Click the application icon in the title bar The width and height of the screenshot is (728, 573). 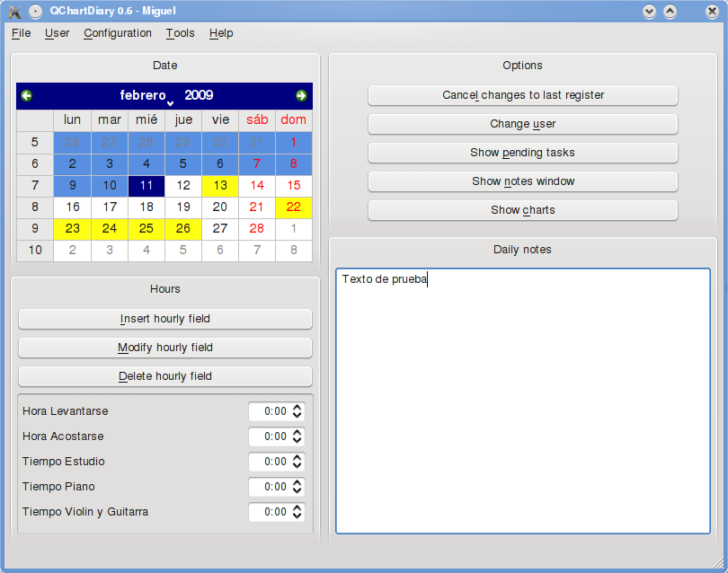point(15,11)
